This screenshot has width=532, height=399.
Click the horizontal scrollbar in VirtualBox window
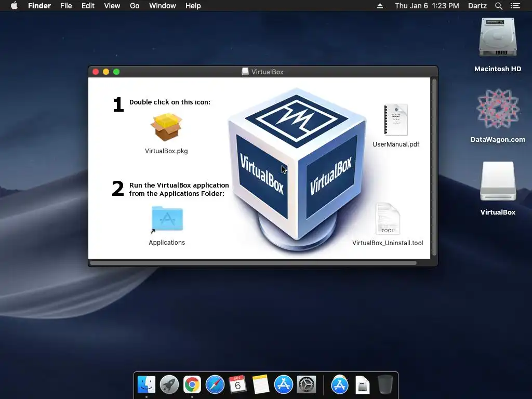click(x=253, y=263)
